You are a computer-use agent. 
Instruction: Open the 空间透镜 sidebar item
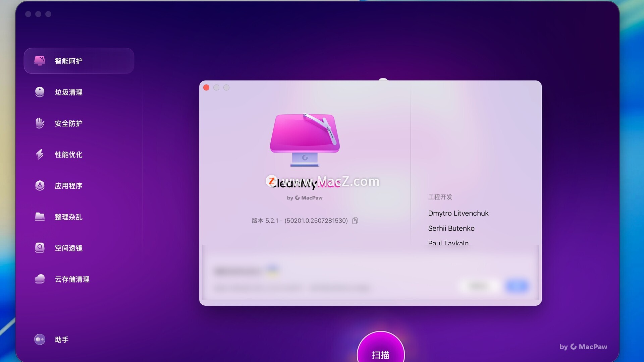[68, 248]
